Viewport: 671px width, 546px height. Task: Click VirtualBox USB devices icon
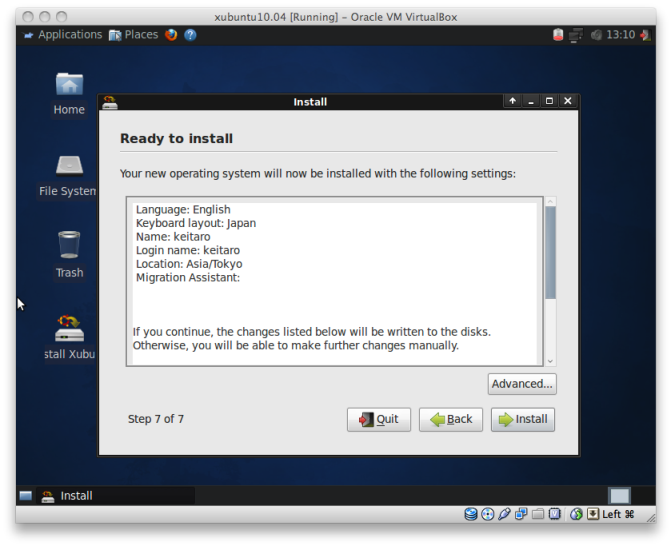click(504, 514)
